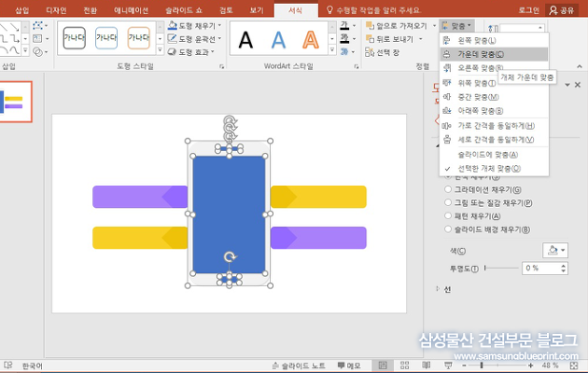Choose Align Center (가운데 맞춤) menu item
This screenshot has width=588, height=373.
[494, 54]
